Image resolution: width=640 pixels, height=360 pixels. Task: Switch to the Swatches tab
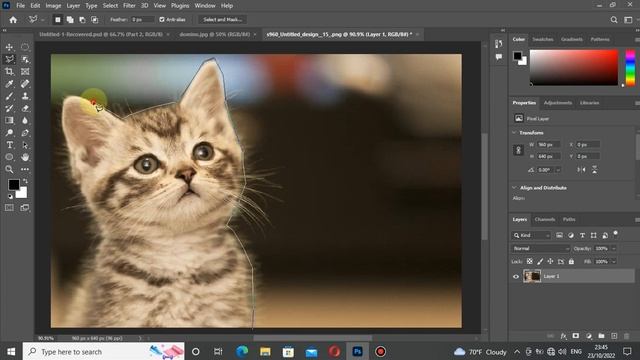(542, 39)
